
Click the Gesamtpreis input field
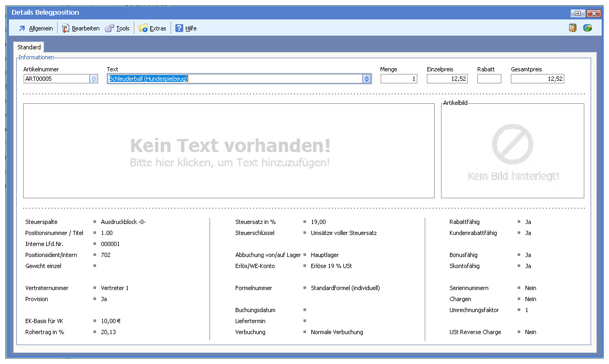tap(537, 79)
